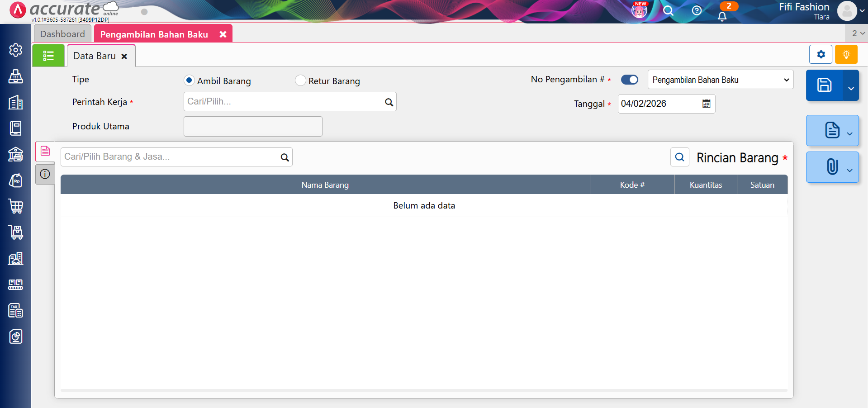The width and height of the screenshot is (868, 408).
Task: Switch to the Dashboard tab
Action: click(62, 34)
